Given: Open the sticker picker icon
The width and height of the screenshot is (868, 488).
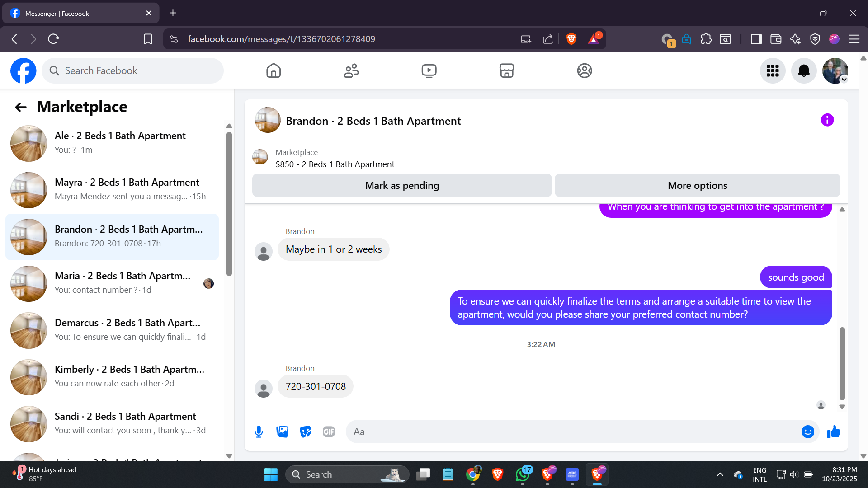Looking at the screenshot, I should 306,432.
